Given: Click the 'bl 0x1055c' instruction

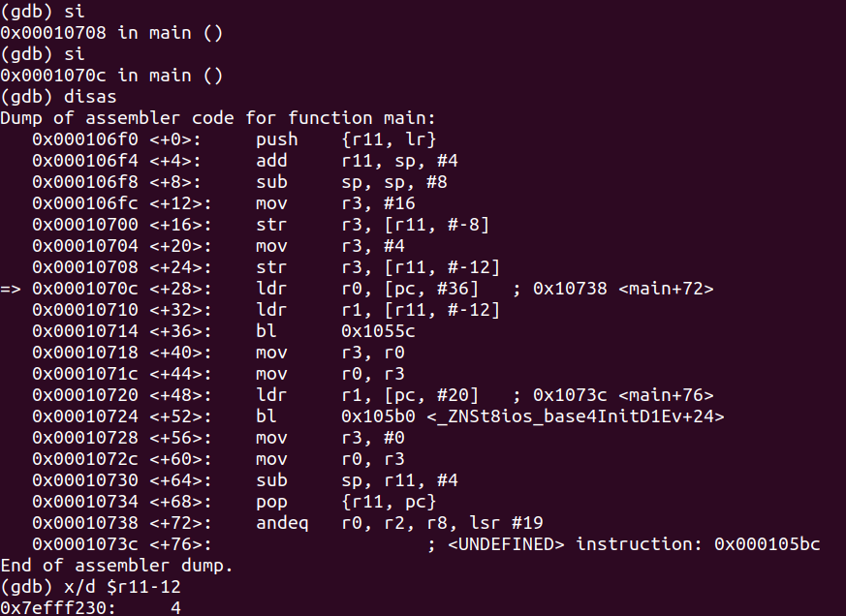Looking at the screenshot, I should pyautogui.click(x=335, y=330).
